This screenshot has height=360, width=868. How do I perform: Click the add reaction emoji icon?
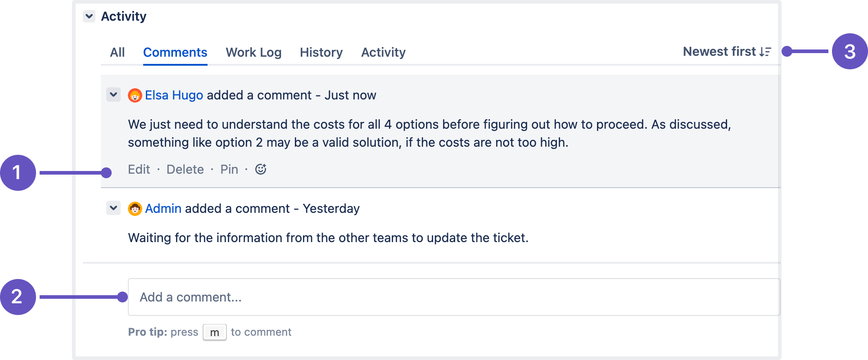[x=261, y=169]
